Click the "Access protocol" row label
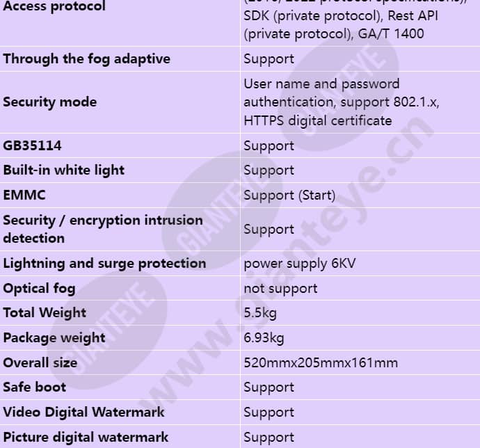480x448 pixels. coord(54,7)
